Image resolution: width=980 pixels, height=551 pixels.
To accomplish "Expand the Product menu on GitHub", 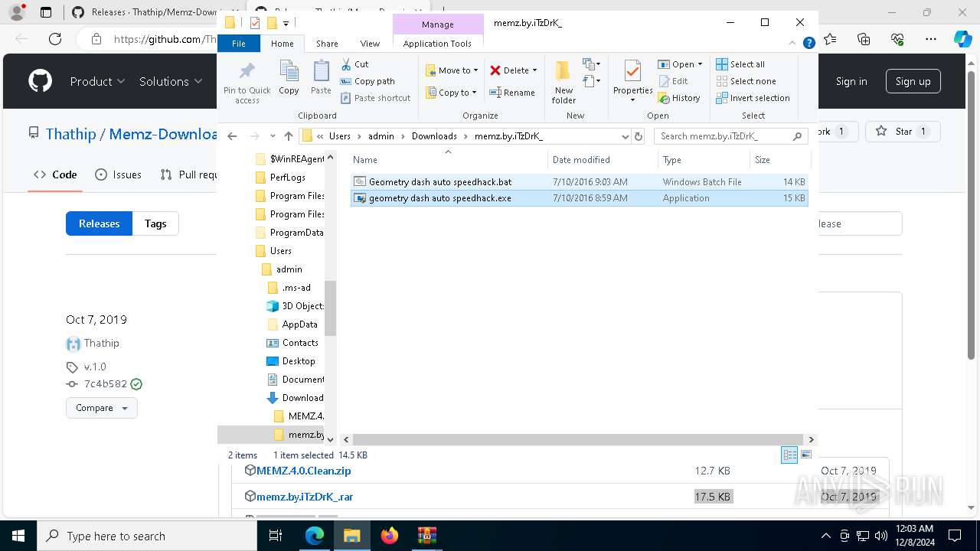I will (97, 81).
